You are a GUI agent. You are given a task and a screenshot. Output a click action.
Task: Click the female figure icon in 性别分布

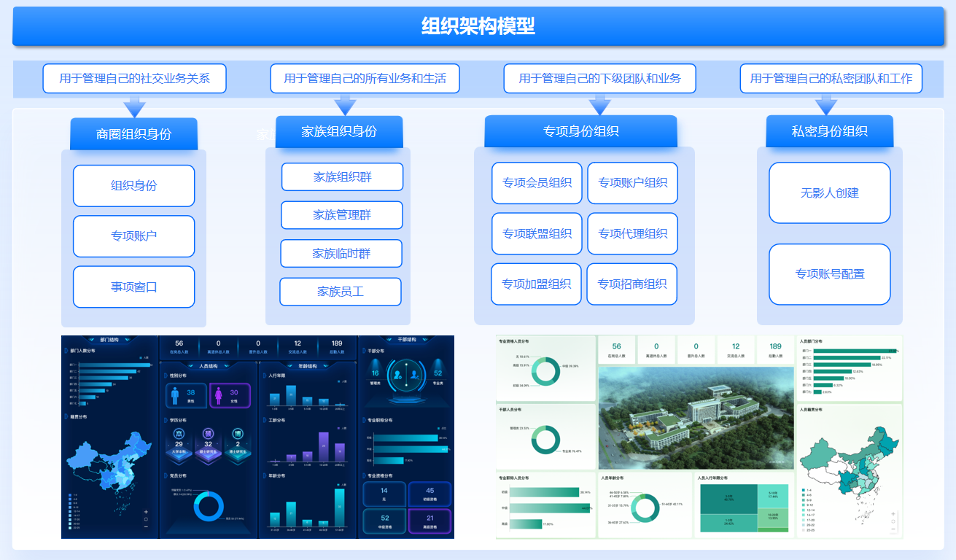click(x=218, y=396)
